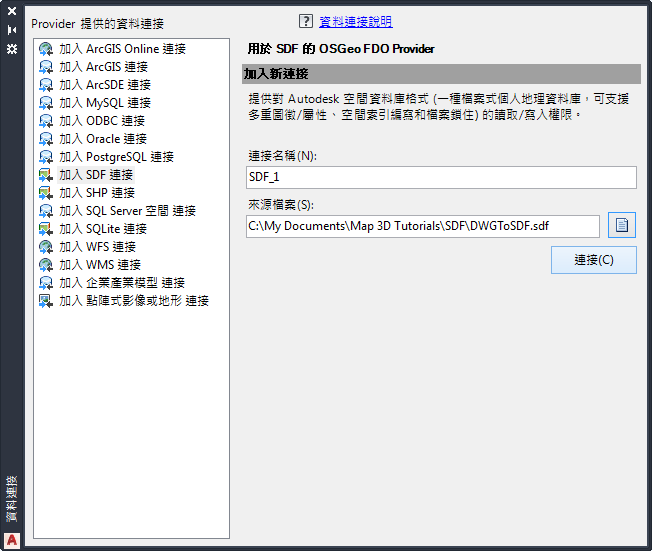Click the 連接名稱(N) label
The image size is (652, 551).
point(283,156)
